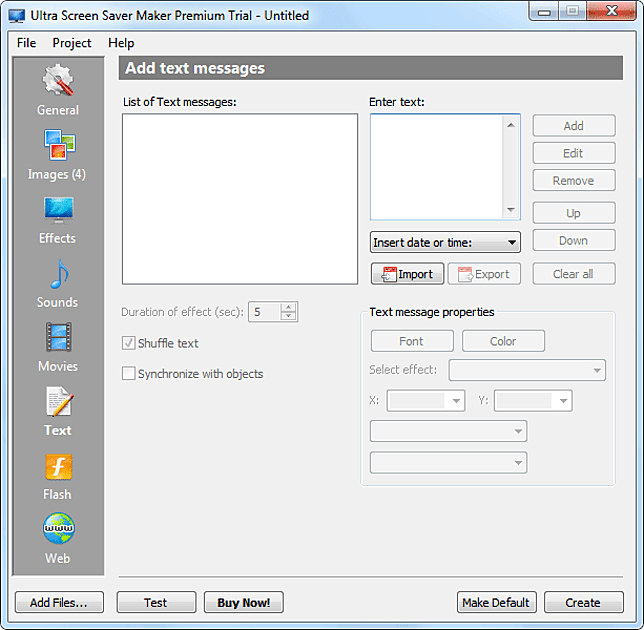Open the Help menu
This screenshot has width=644, height=630.
(x=121, y=43)
